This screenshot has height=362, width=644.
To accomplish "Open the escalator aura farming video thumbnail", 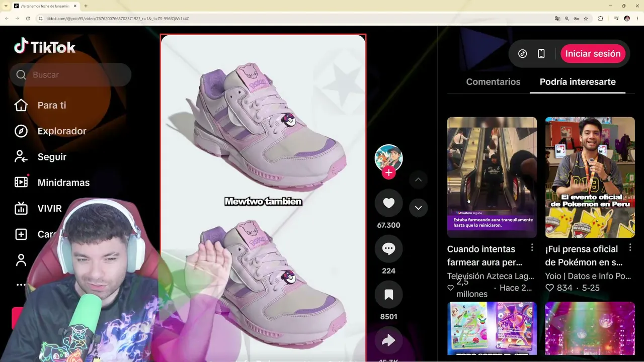I will [x=492, y=177].
